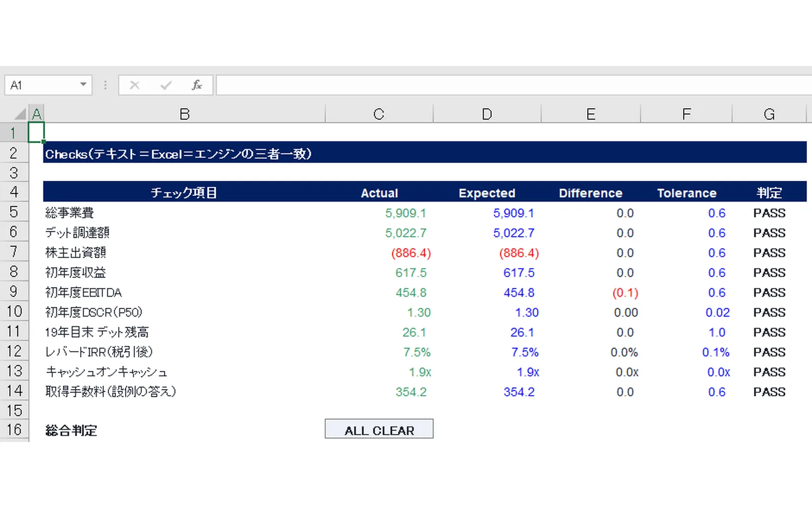The width and height of the screenshot is (812, 508).
Task: Select column D header
Action: pyautogui.click(x=487, y=114)
